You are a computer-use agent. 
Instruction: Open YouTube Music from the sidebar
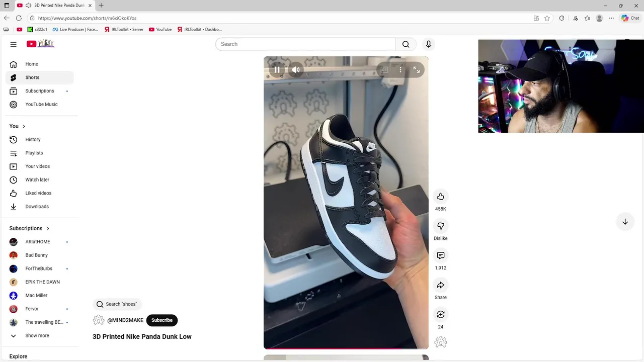tap(40, 105)
